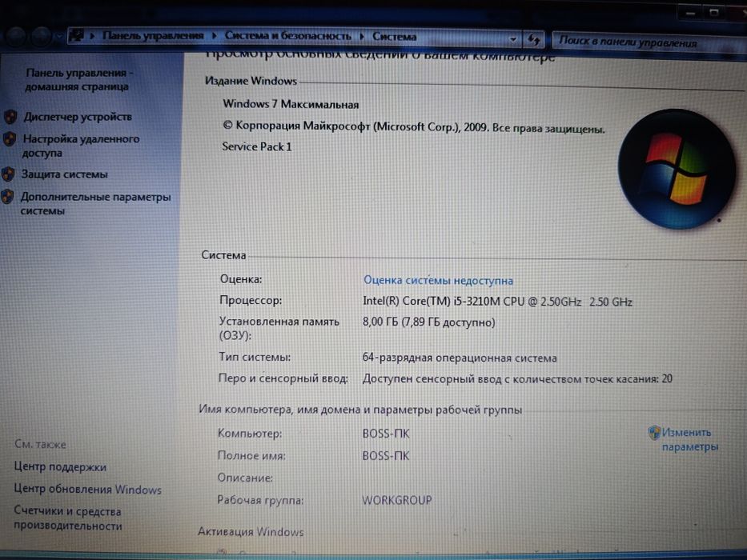Viewport: 747px width, 560px height.
Task: Open Счетчики и средства производительности link
Action: tap(67, 518)
